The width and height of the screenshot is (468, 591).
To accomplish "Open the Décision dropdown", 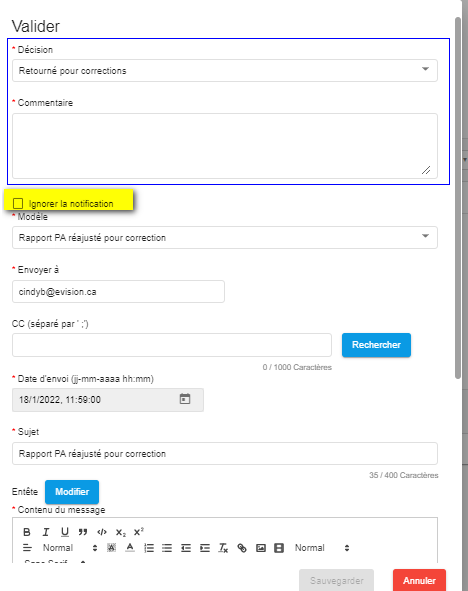I will click(x=225, y=70).
